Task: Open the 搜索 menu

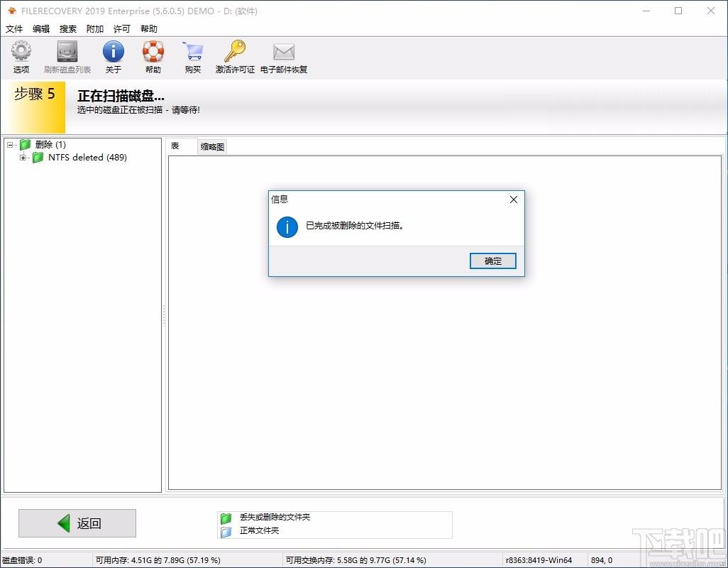Action: tap(68, 29)
